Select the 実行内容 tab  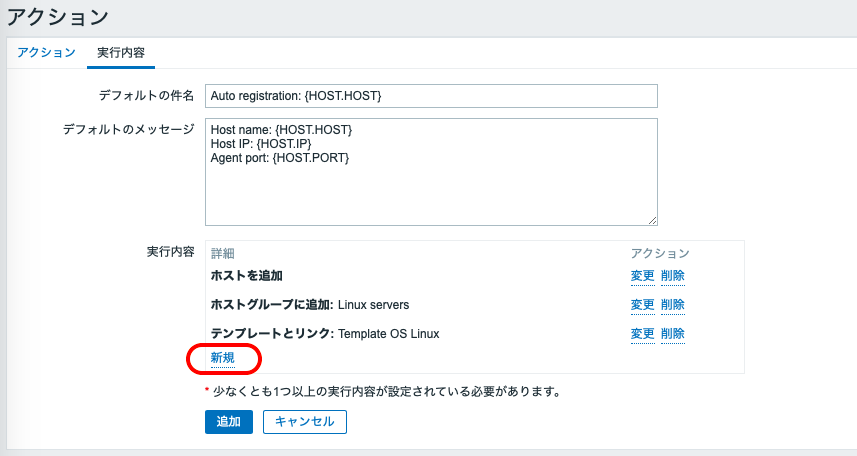121,52
